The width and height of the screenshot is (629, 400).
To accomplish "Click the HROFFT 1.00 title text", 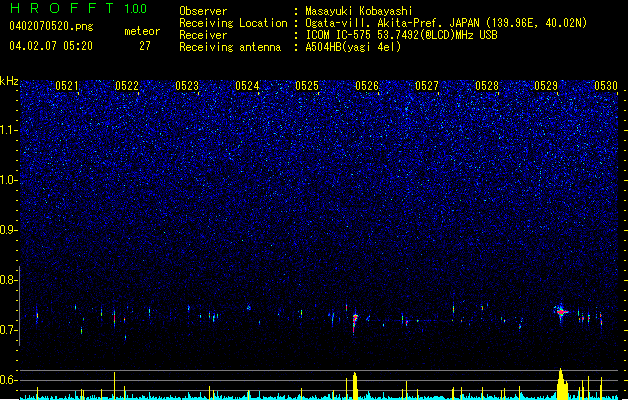I will [78, 8].
